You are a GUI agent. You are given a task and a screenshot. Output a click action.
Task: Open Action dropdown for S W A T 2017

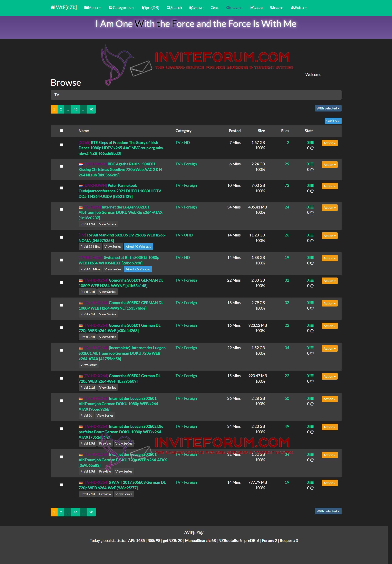tap(329, 483)
